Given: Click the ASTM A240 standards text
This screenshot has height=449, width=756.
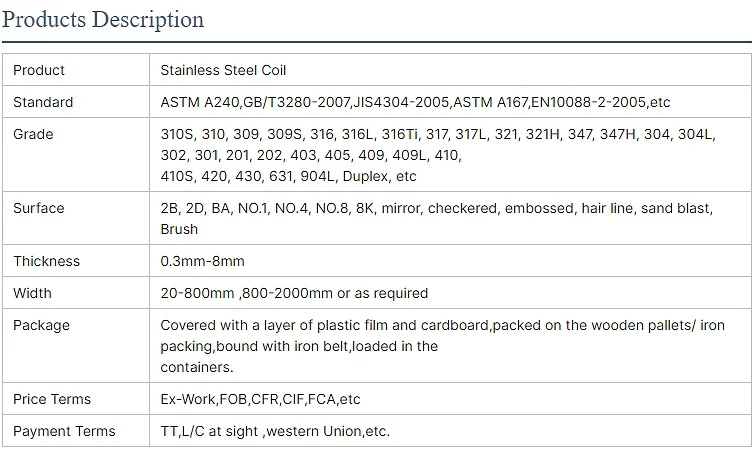Looking at the screenshot, I should [x=415, y=102].
